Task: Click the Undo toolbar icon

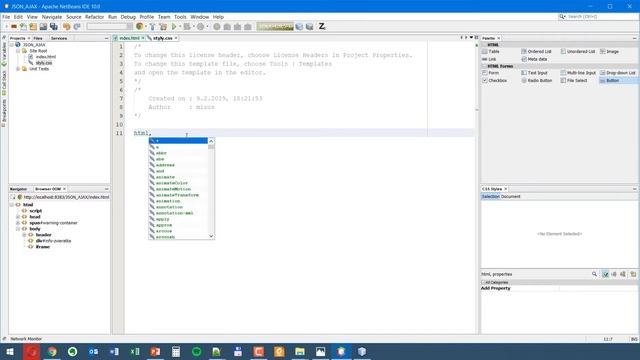Action: click(x=67, y=27)
